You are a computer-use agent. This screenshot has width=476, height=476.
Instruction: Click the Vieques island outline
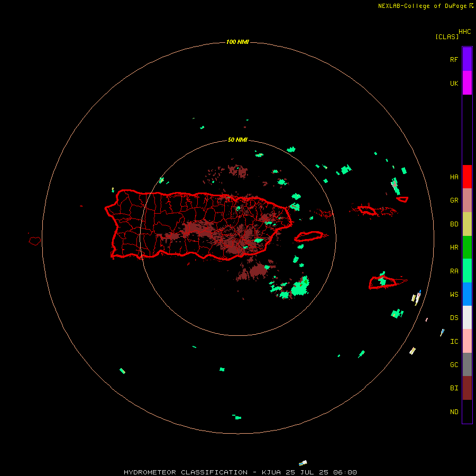[309, 236]
